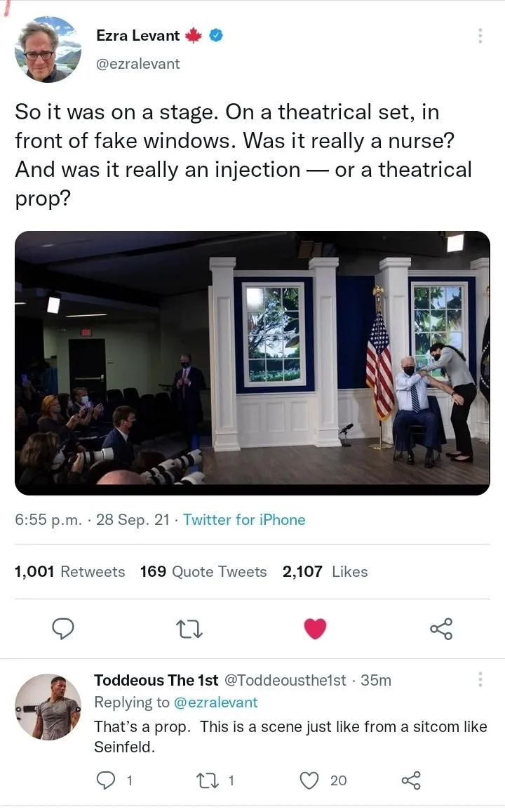Expand the attached stage photo
Image resolution: width=505 pixels, height=812 pixels.
(252, 363)
